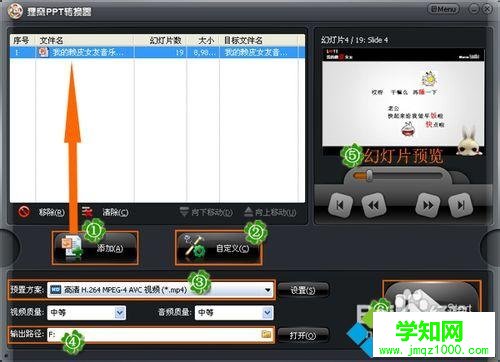Jump to first slide in preview

[x=340, y=205]
